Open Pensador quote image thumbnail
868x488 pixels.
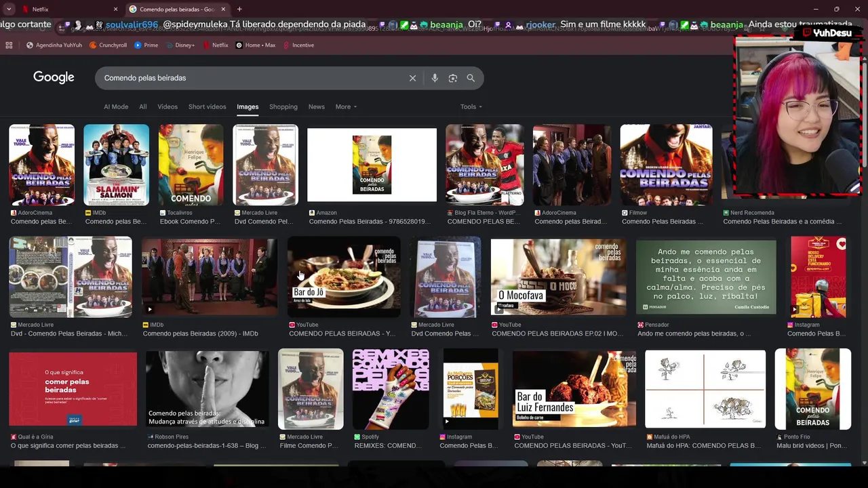pos(706,277)
